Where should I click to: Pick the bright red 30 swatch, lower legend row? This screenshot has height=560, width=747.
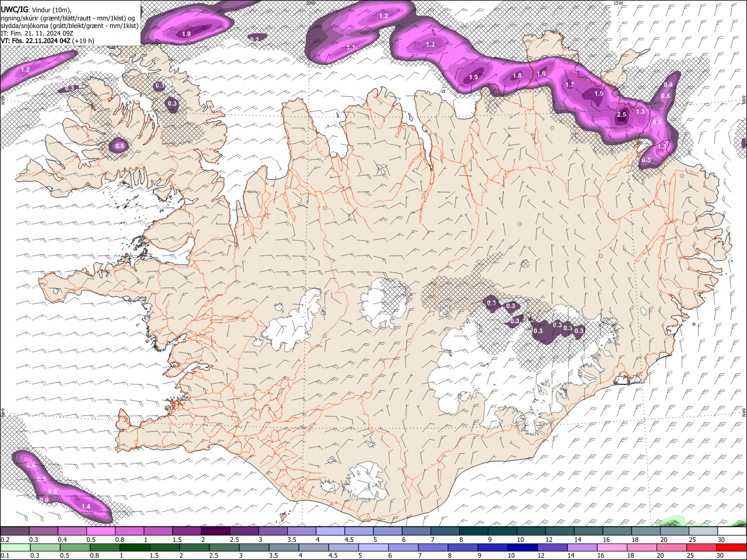732,547
